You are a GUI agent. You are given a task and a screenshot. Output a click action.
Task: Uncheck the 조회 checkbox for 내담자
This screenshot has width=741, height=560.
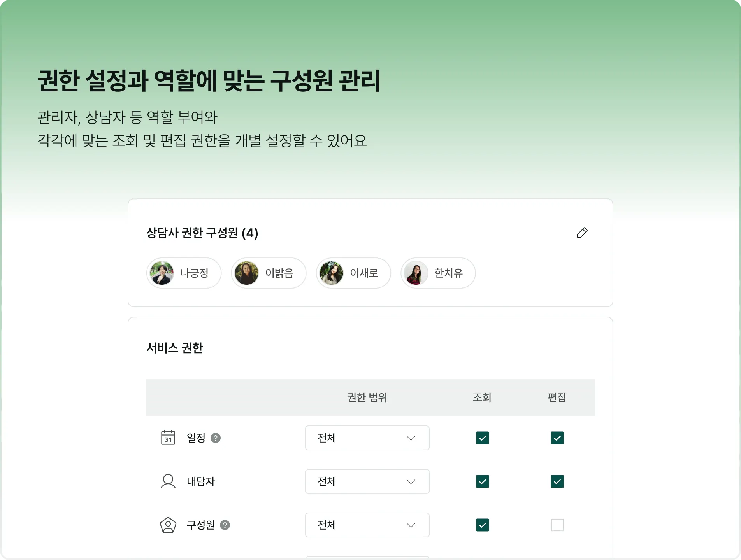483,481
